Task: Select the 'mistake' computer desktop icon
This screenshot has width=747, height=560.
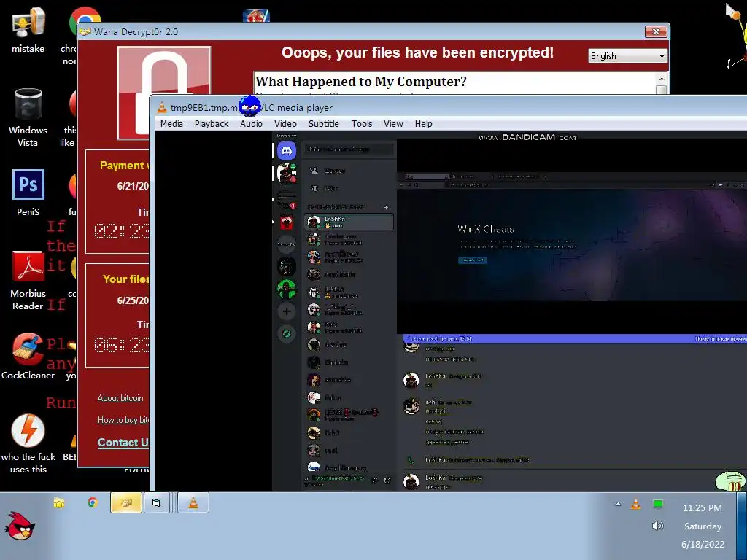Action: [28, 29]
